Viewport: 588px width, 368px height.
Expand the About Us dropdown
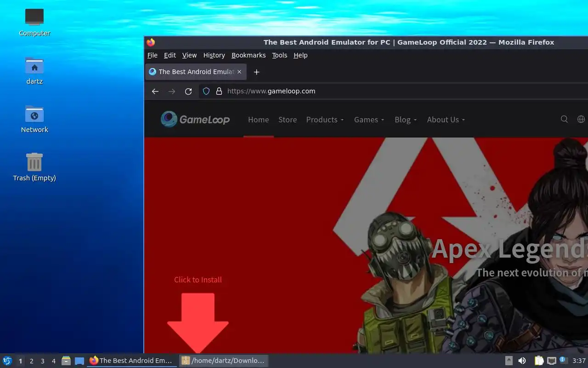coord(446,120)
